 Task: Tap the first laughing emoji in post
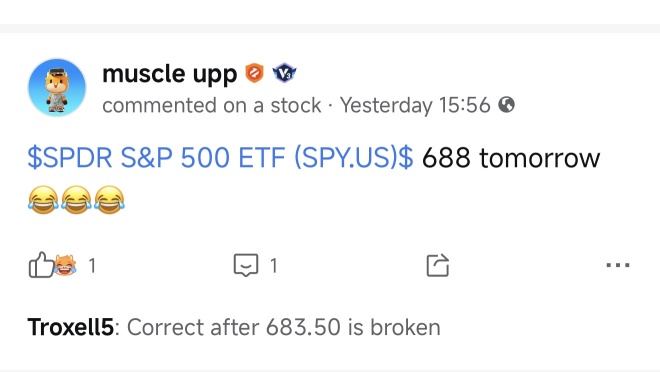43,200
